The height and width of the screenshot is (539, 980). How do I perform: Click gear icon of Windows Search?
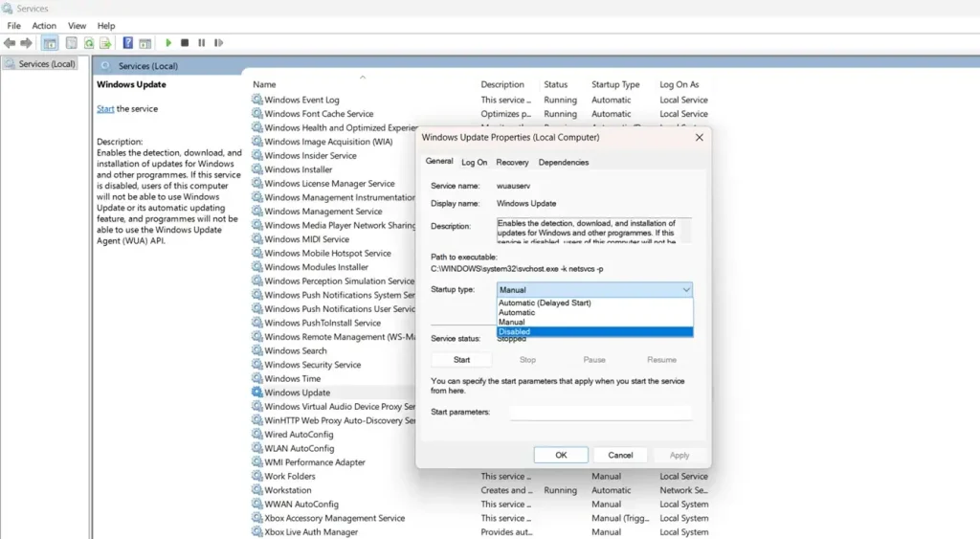(256, 350)
